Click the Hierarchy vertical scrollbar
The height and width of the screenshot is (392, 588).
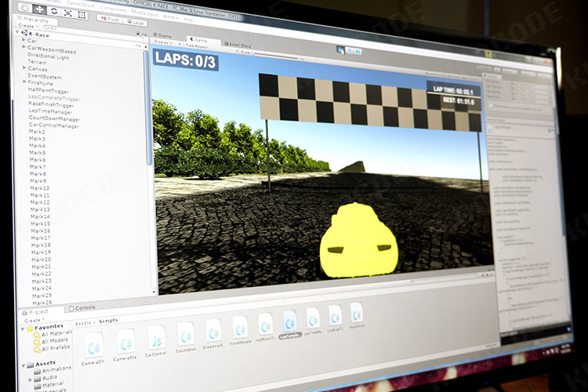coord(147,107)
